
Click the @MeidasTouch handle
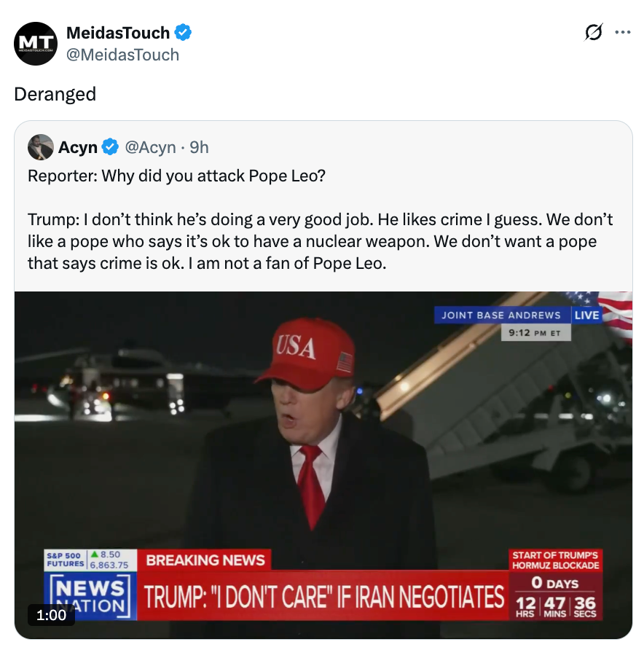point(122,55)
